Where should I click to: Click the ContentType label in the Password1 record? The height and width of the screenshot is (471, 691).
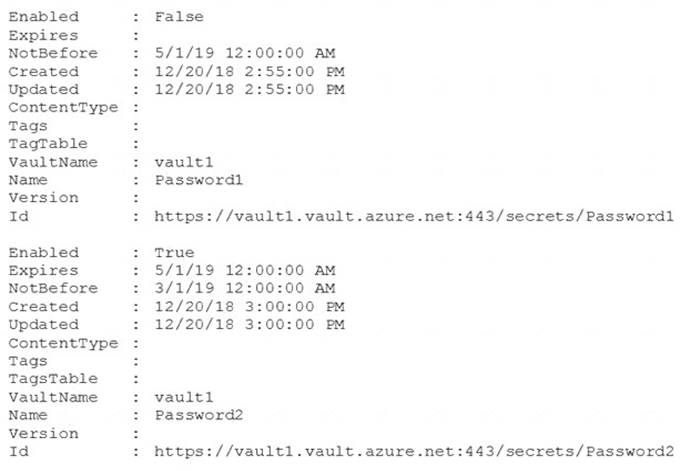click(x=61, y=108)
